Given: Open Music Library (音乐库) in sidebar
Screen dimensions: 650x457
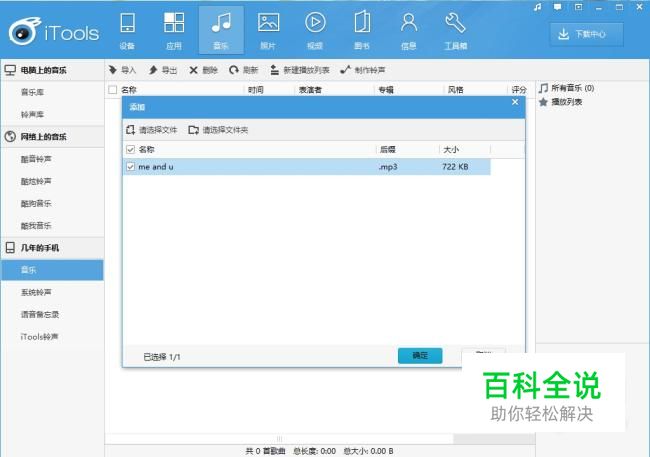Looking at the screenshot, I should (32, 92).
